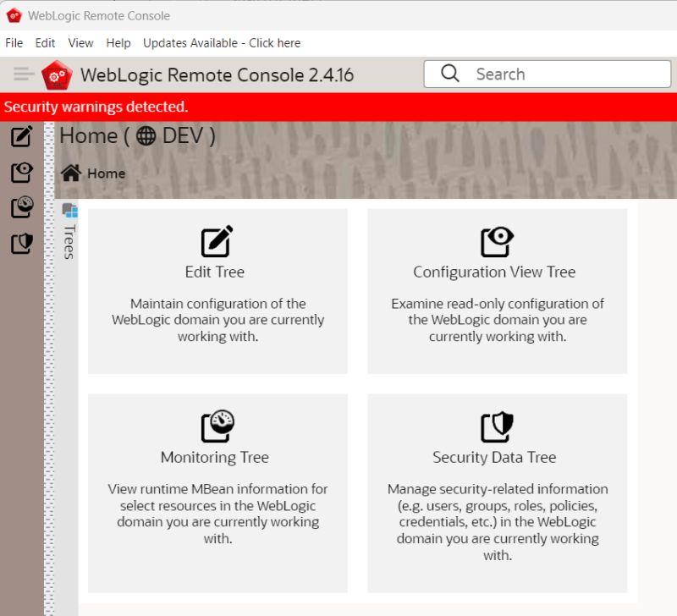Screen dimensions: 677x616
Task: Click the title bar WebLogic app icon
Action: point(14,15)
